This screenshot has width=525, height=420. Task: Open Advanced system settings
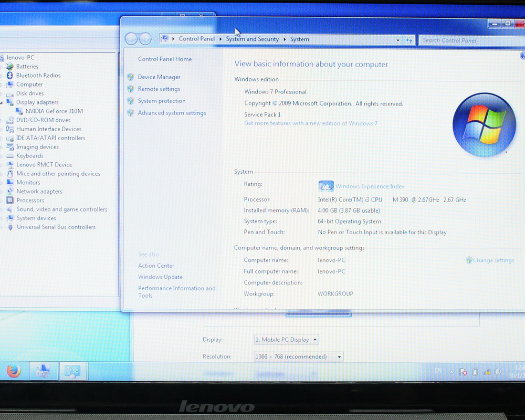point(172,113)
